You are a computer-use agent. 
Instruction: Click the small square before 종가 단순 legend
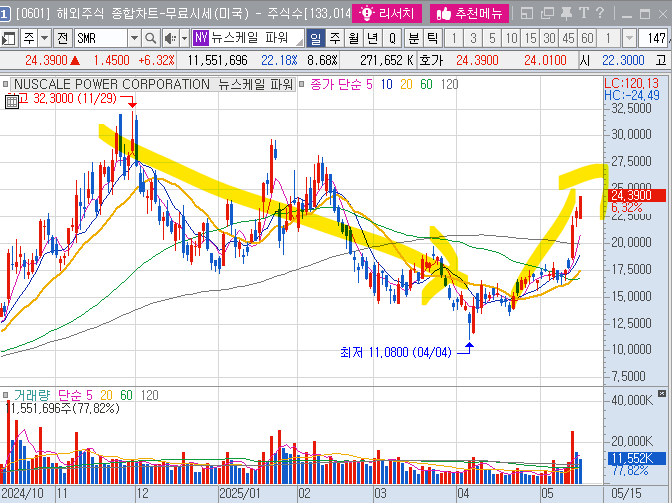[x=301, y=84]
